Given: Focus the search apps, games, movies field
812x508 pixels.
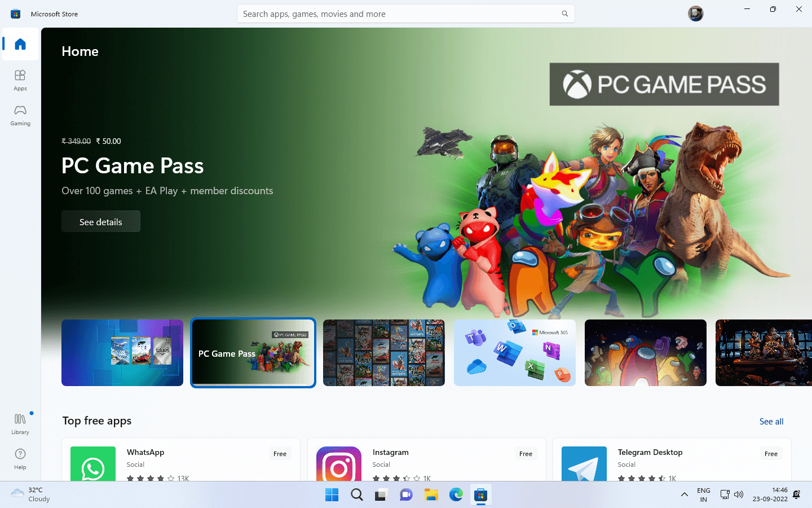Looking at the screenshot, I should [x=405, y=14].
